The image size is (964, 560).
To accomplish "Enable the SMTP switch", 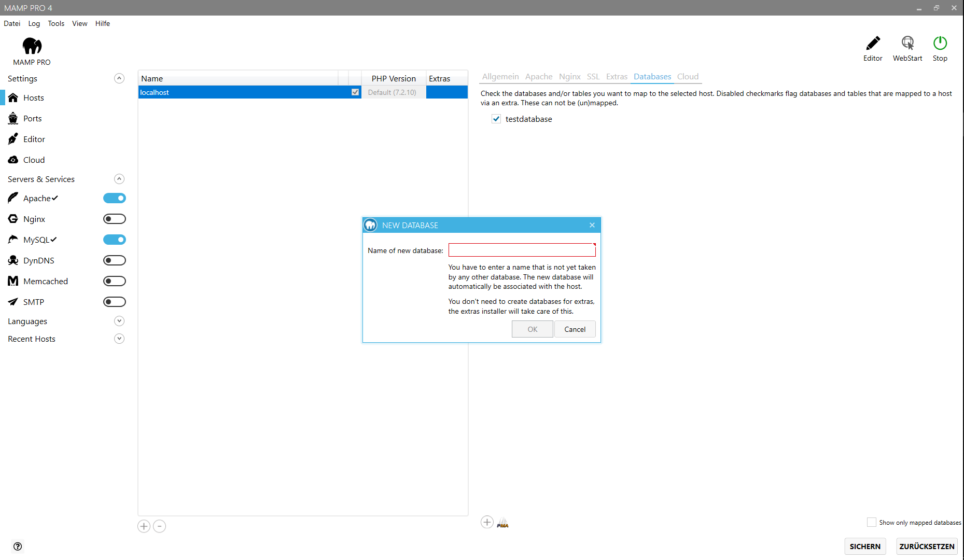I will [x=115, y=302].
